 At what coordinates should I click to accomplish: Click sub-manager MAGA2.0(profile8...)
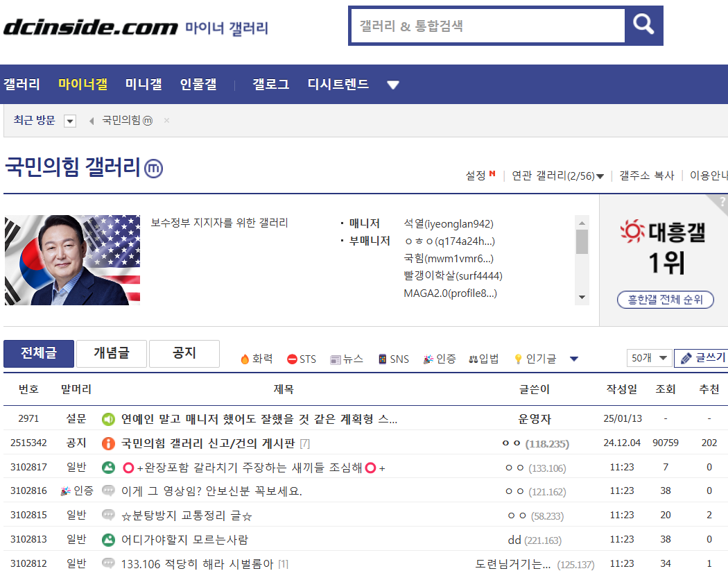451,293
